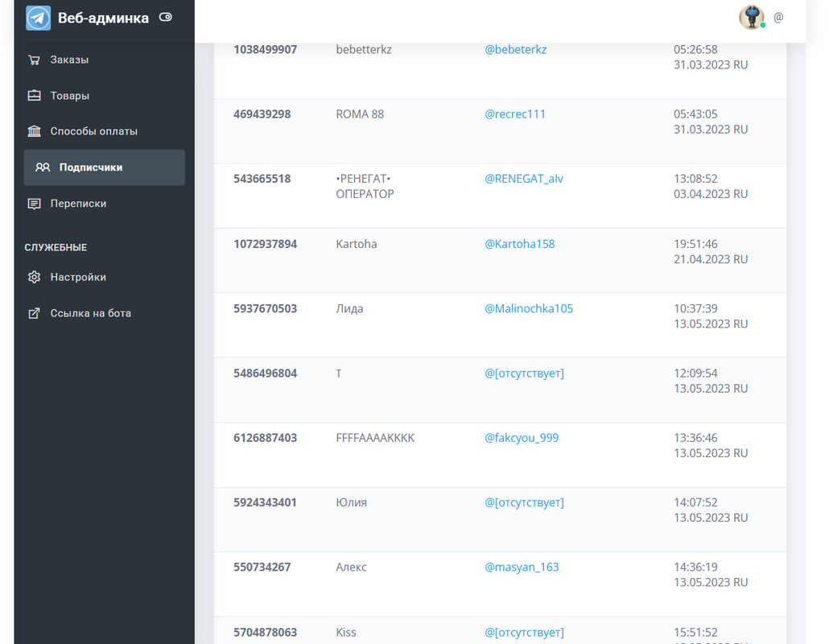Click subscriber ID 550734267

[x=262, y=567]
